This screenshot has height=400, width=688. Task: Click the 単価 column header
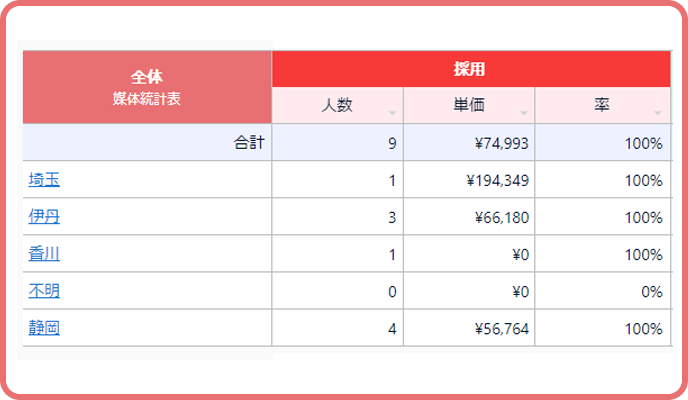pos(468,105)
